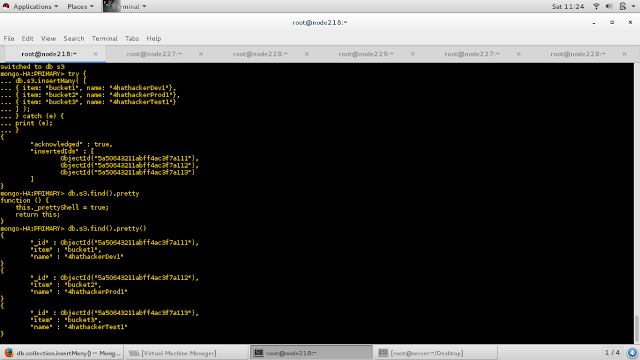The image size is (640, 360).
Task: Open Firefox db.collection.insertMany taskbar item
Action: coord(62,353)
